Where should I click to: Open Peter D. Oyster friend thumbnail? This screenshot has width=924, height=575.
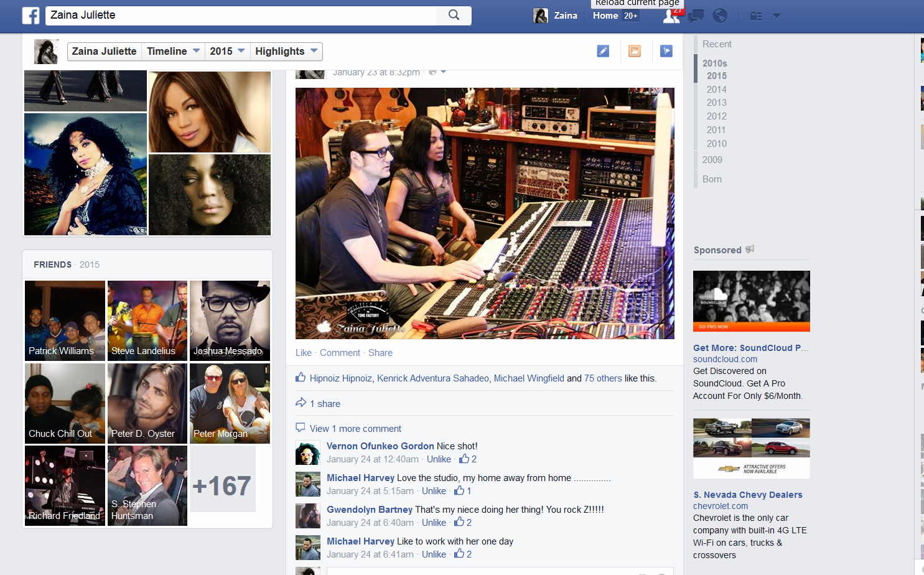coord(147,403)
